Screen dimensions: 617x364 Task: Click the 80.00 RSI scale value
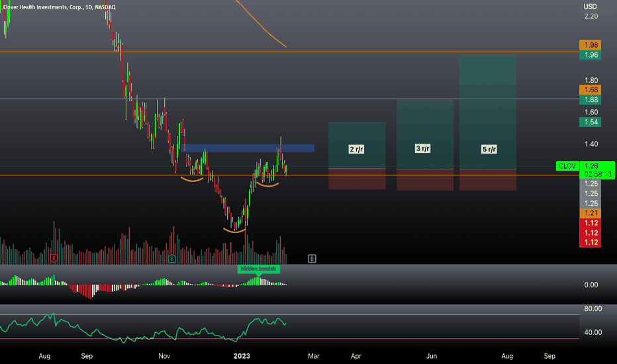pyautogui.click(x=593, y=308)
